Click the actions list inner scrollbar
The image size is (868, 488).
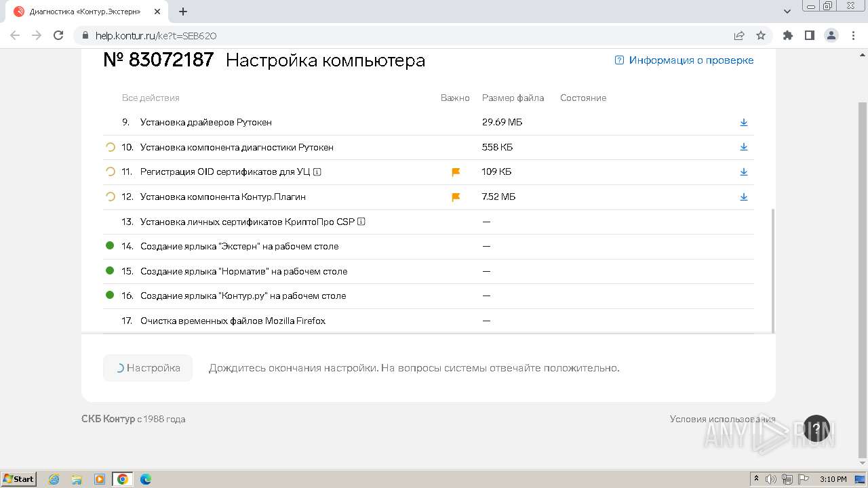772,271
